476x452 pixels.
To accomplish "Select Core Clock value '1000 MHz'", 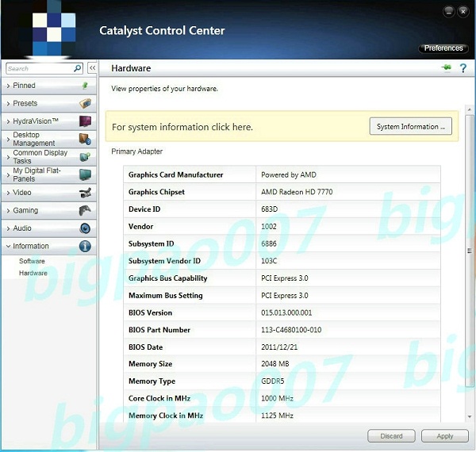I will (277, 398).
